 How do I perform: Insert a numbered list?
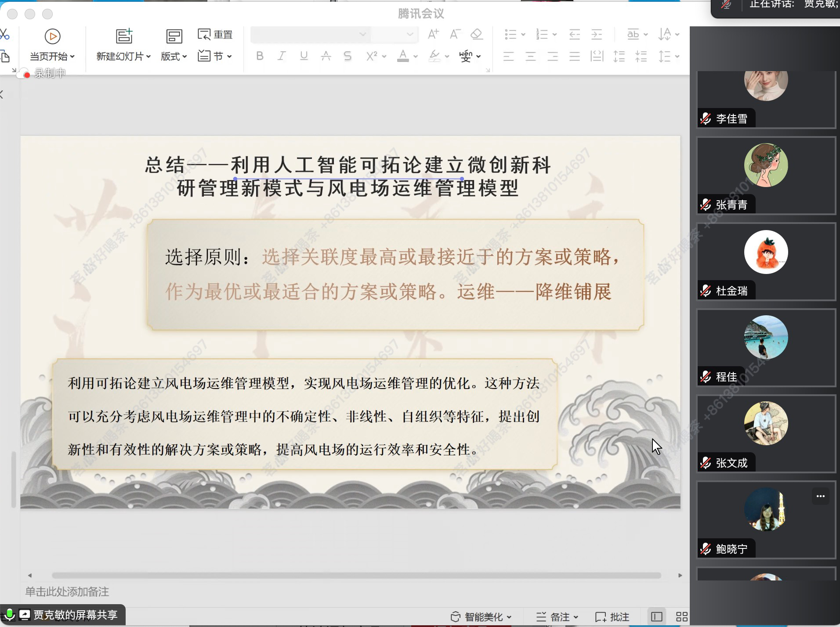click(542, 34)
